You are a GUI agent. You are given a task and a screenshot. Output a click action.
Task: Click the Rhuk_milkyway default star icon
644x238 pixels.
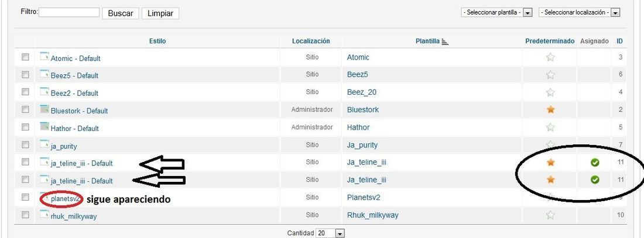[x=550, y=215]
